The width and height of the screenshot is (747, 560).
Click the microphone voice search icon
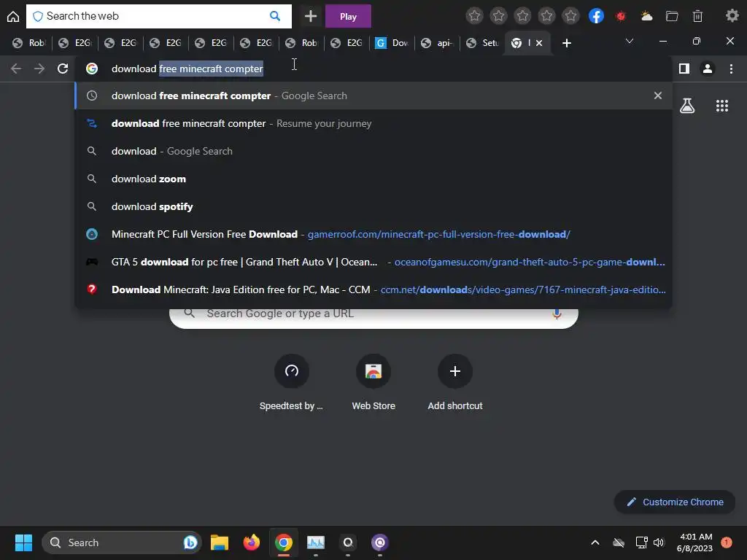[557, 314]
